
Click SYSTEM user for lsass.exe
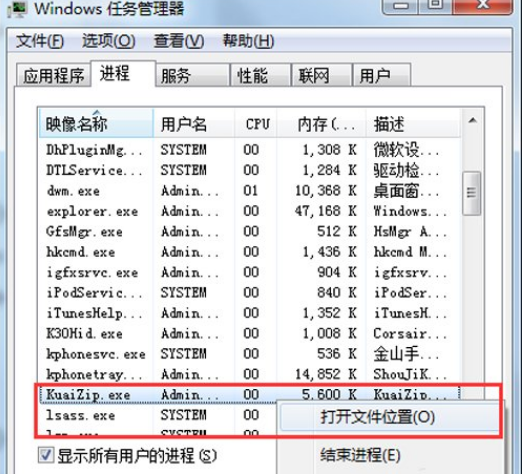[184, 416]
